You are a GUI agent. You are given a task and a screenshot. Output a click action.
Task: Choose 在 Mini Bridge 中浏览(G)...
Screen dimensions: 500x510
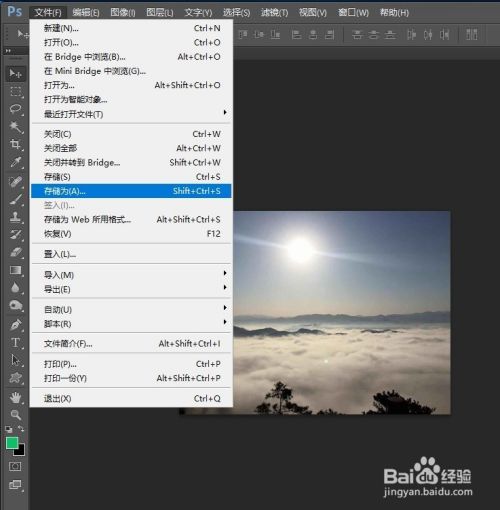click(131, 71)
